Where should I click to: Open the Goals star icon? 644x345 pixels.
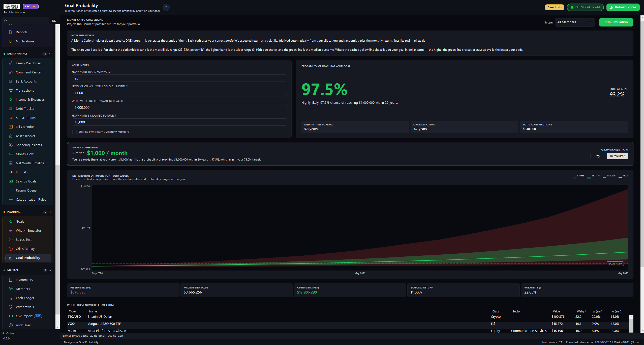[x=11, y=221]
